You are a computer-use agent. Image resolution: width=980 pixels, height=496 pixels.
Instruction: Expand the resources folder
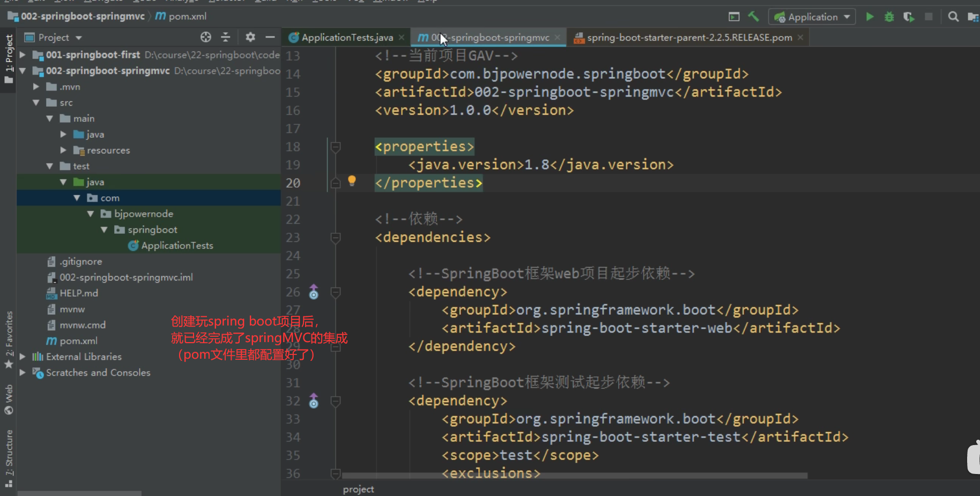tap(63, 150)
